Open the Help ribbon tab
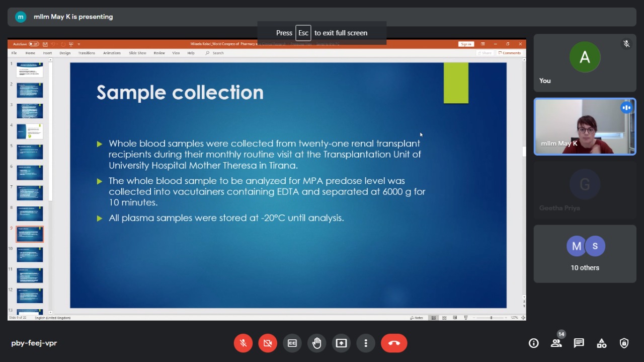This screenshot has height=362, width=644. point(191,53)
